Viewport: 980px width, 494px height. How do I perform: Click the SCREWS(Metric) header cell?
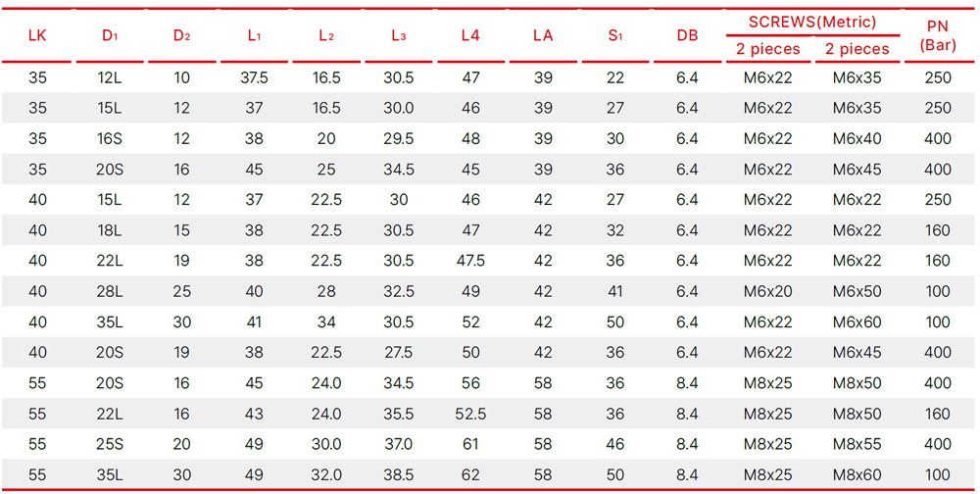pyautogui.click(x=812, y=22)
